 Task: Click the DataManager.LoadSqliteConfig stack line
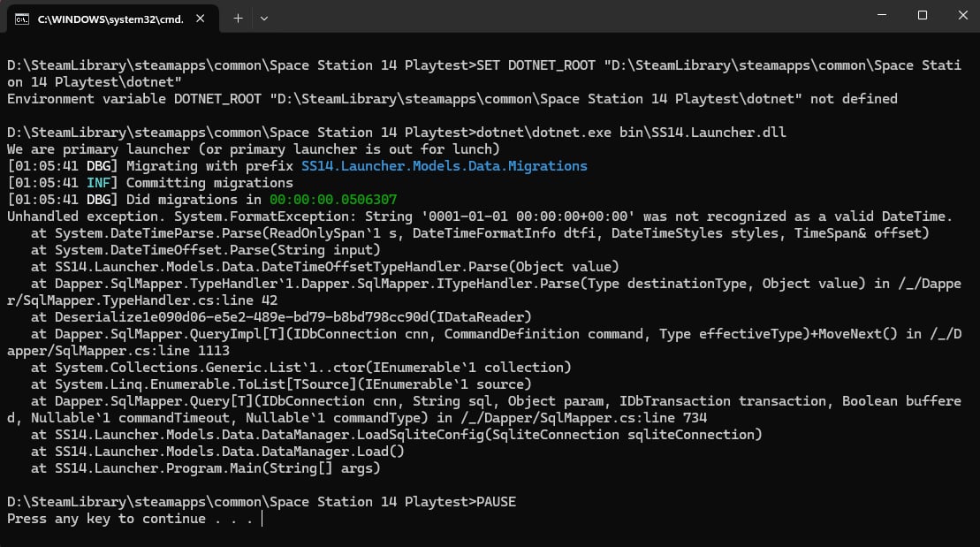point(396,435)
